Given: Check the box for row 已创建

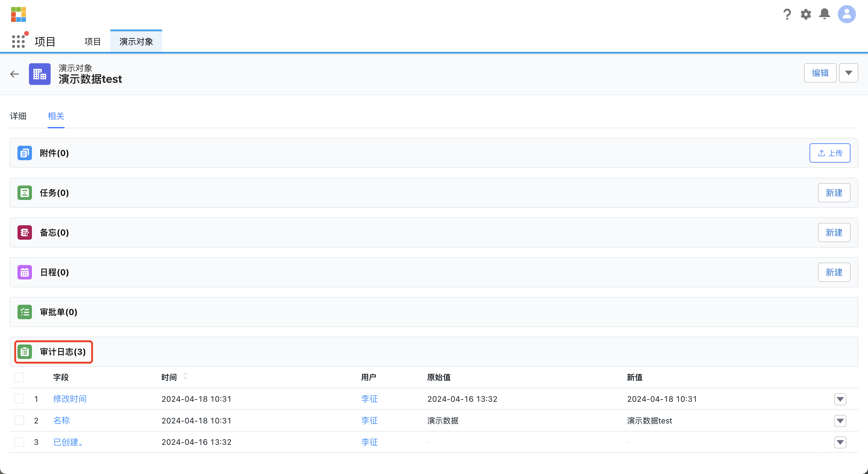Looking at the screenshot, I should tap(19, 442).
